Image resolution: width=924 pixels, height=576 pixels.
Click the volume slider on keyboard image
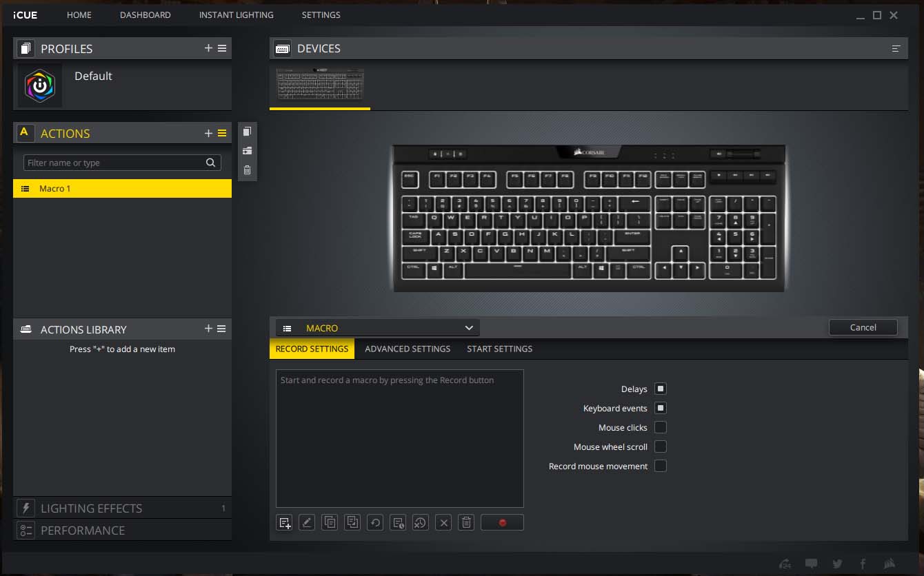(x=743, y=154)
